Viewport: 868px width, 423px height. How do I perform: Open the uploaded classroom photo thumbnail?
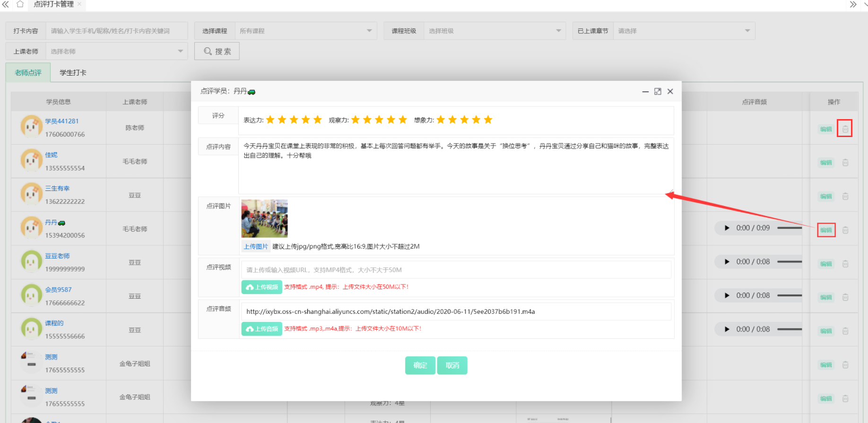[x=264, y=218]
